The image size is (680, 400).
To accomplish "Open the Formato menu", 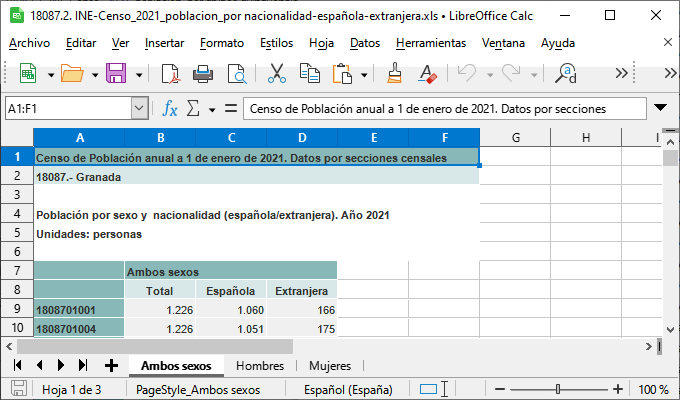I will click(x=221, y=43).
